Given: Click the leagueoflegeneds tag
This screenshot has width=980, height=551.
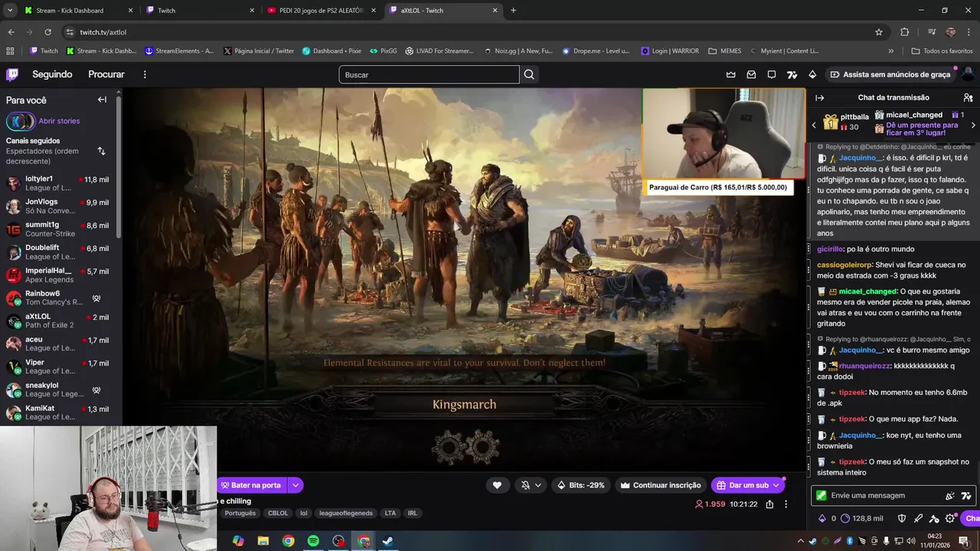Looking at the screenshot, I should tap(346, 514).
